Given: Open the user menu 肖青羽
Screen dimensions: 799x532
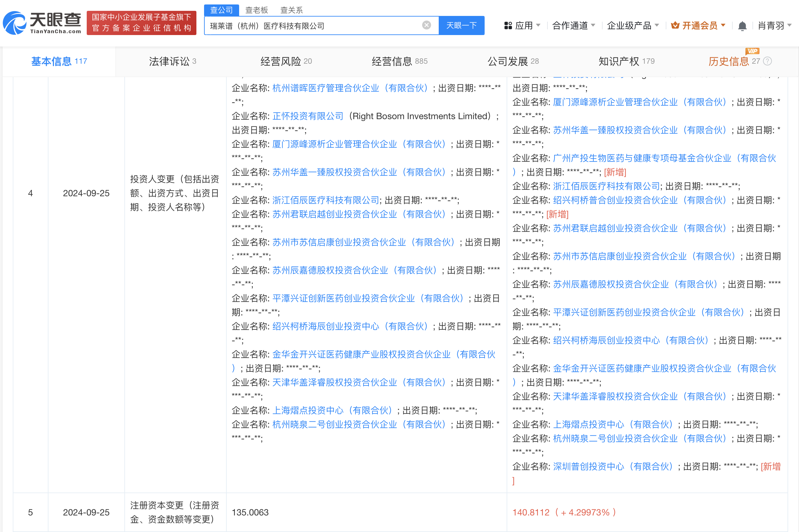Looking at the screenshot, I should [x=774, y=25].
